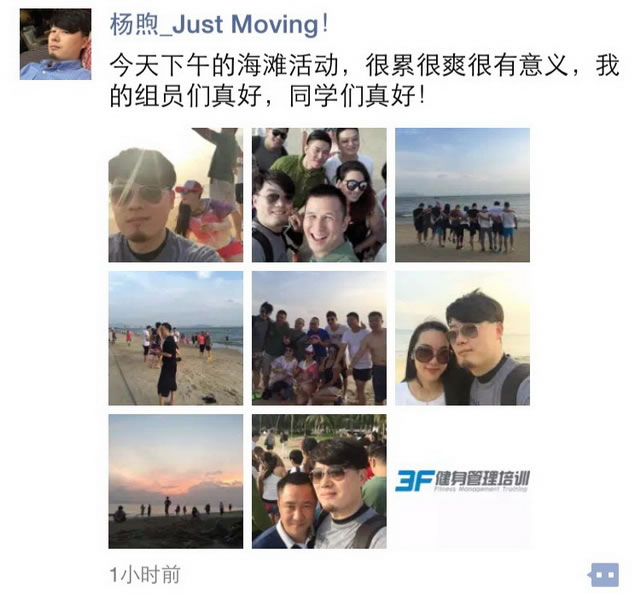Open group selfie with smiling man in front
The image size is (640, 594).
pos(319,195)
